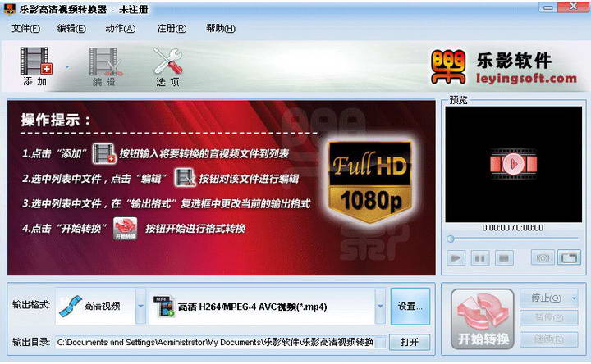Viewport: 591px width, 364px height.
Task: Click the Full HD 1080p badge
Action: click(369, 181)
